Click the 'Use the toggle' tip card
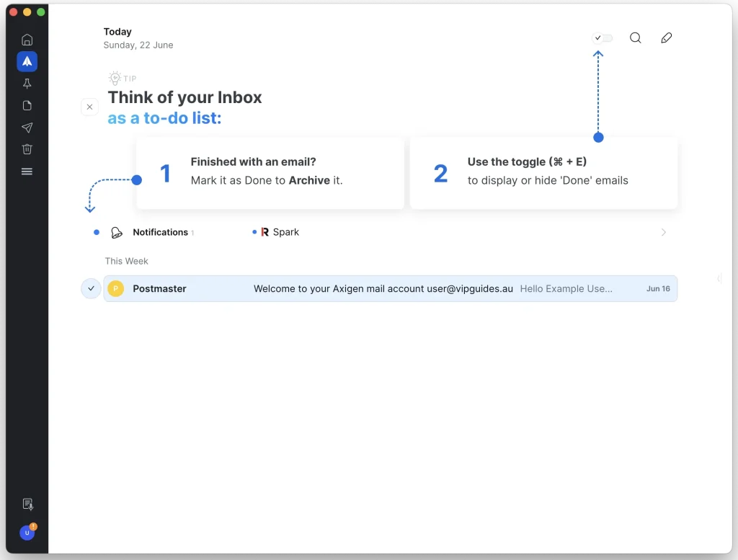The width and height of the screenshot is (738, 560). [543, 173]
